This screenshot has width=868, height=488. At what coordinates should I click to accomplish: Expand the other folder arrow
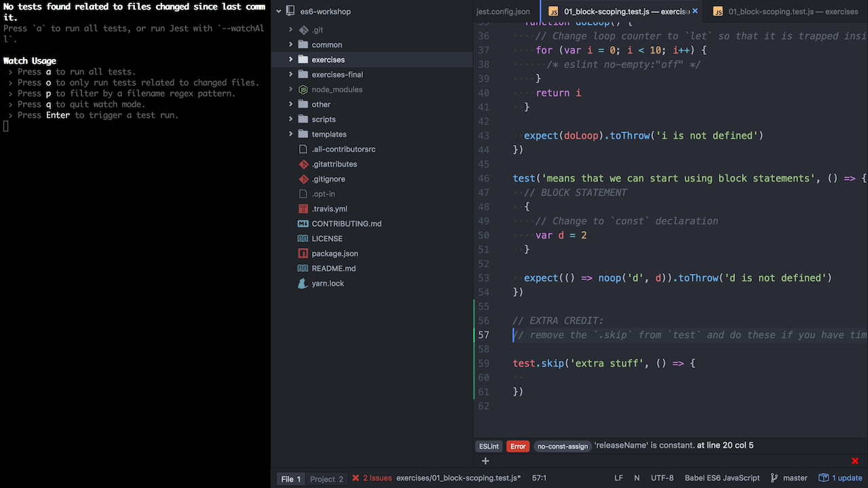pos(291,104)
